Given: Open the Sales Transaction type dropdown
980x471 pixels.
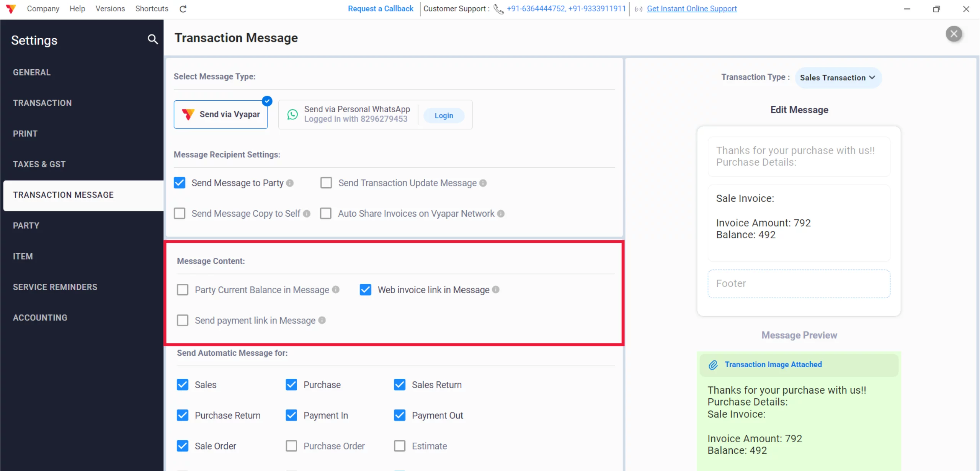Looking at the screenshot, I should [x=838, y=77].
